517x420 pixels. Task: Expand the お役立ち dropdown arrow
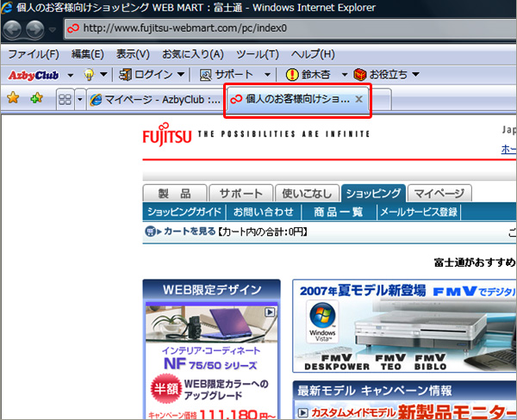(416, 75)
